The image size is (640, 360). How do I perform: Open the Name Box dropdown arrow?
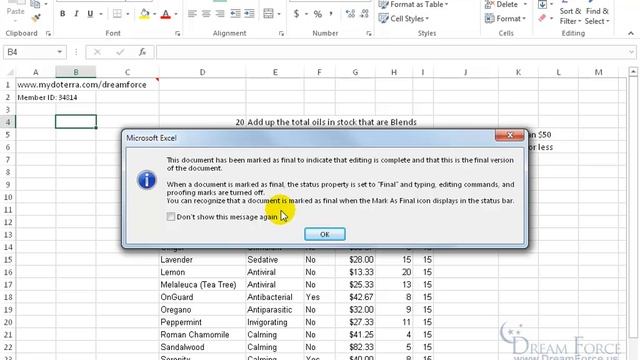tap(60, 52)
